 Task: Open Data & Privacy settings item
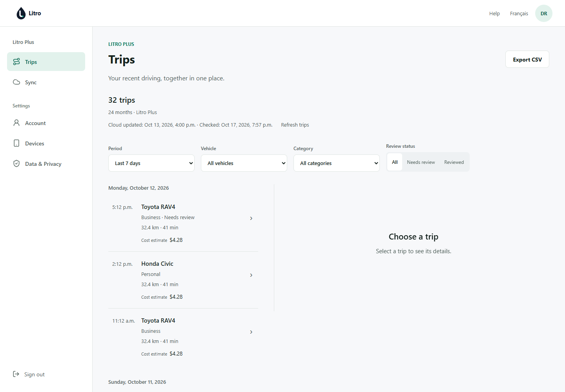click(x=46, y=163)
